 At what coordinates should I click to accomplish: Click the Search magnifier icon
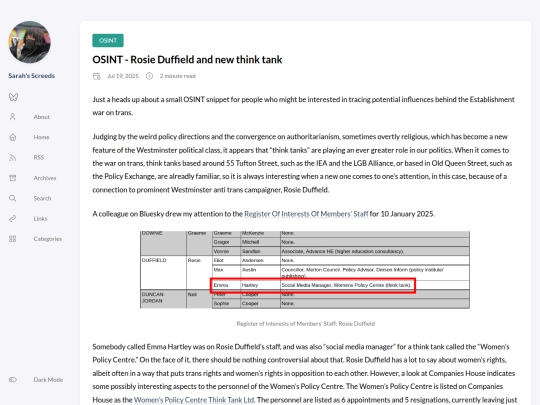tap(13, 198)
